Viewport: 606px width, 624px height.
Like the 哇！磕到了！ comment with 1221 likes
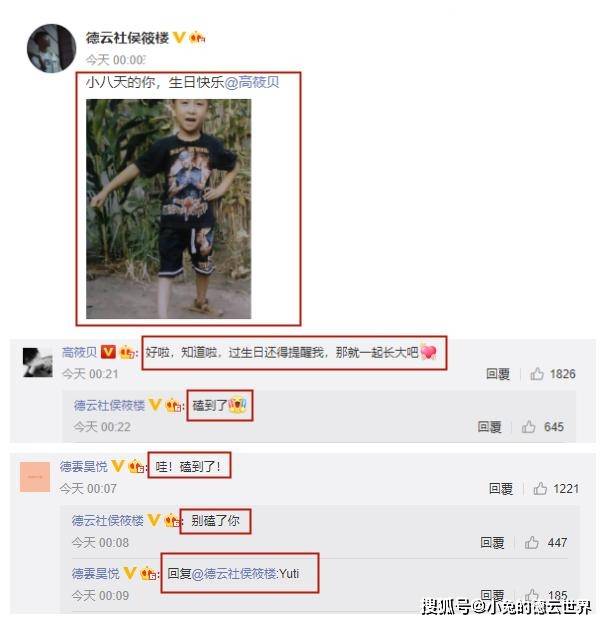[540, 488]
